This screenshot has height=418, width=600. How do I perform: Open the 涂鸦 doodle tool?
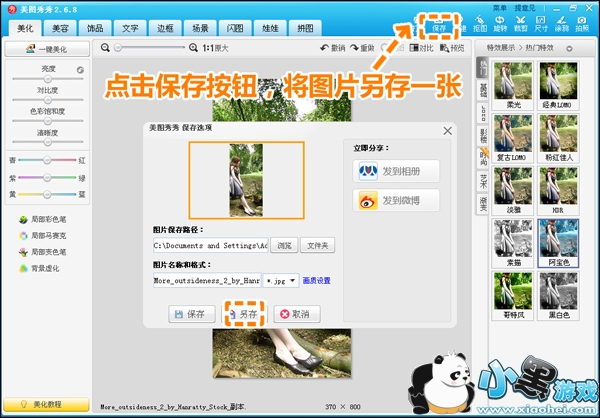click(561, 24)
